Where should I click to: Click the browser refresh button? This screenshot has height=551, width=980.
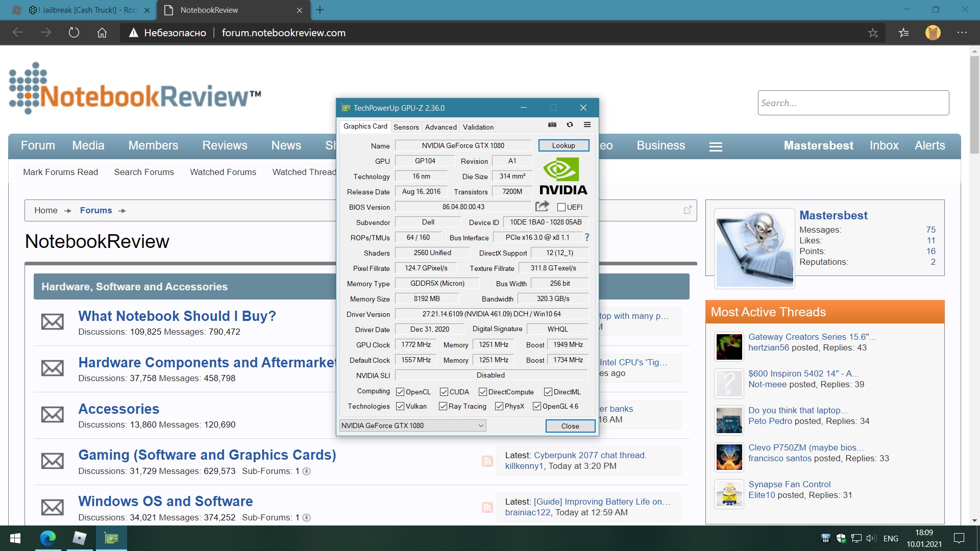pyautogui.click(x=74, y=33)
